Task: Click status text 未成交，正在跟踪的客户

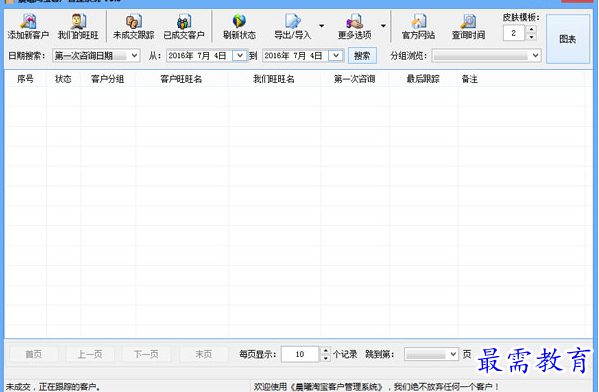Action: [53, 387]
